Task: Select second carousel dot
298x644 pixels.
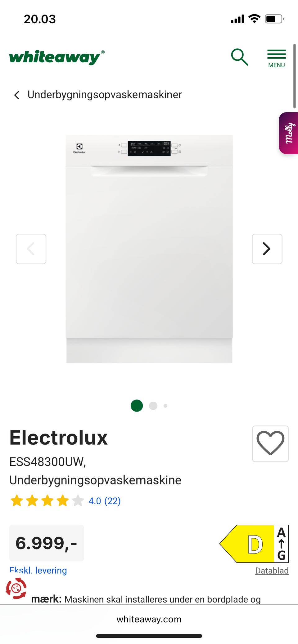Action: 153,406
